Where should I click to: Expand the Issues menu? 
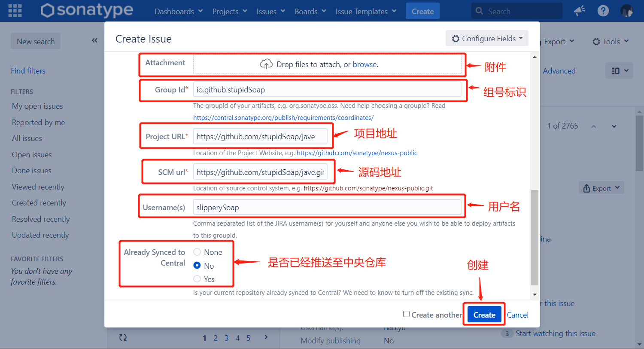tap(271, 11)
